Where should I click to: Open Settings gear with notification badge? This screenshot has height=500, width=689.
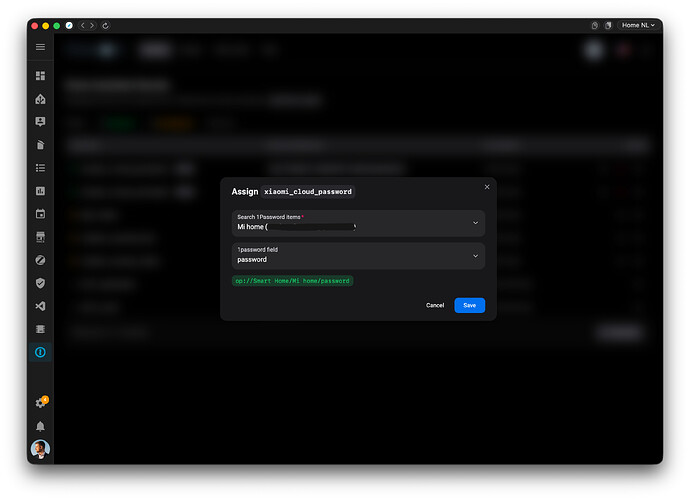click(x=41, y=402)
